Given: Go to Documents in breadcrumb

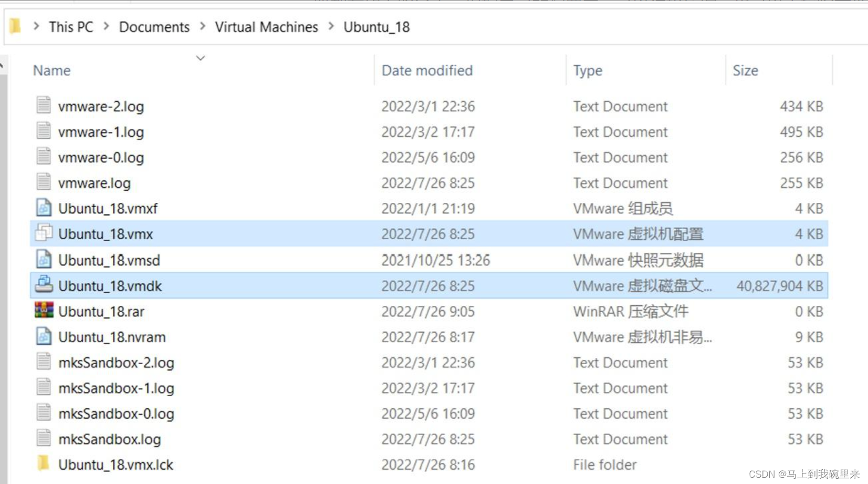Looking at the screenshot, I should 154,27.
